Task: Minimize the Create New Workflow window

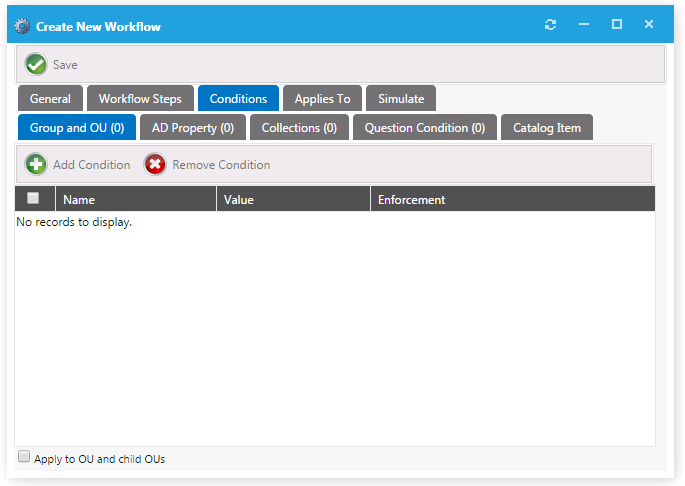Action: point(584,25)
